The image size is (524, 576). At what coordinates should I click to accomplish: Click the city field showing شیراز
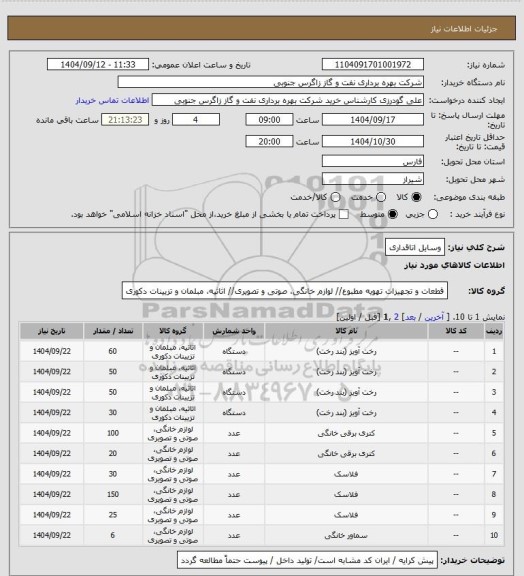373,179
